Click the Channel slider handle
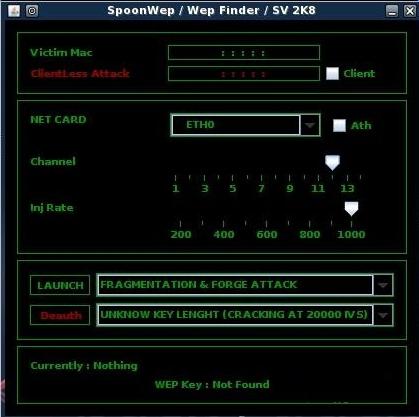The height and width of the screenshot is (417, 419). tap(332, 163)
